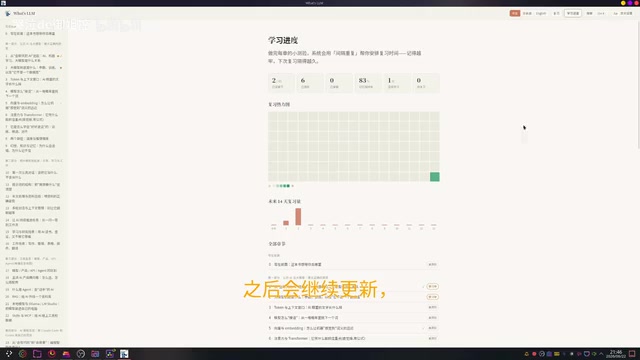
Task: Click the stat card showing 83
Action: 368,82
